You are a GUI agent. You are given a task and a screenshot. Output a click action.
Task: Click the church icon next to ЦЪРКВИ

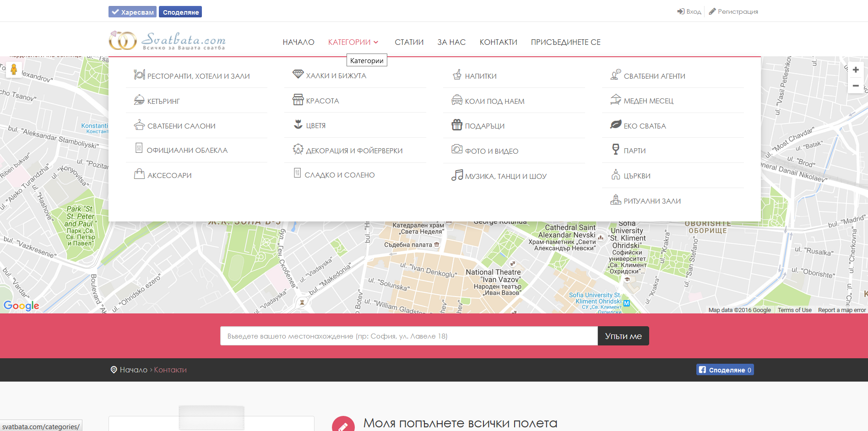(x=616, y=174)
